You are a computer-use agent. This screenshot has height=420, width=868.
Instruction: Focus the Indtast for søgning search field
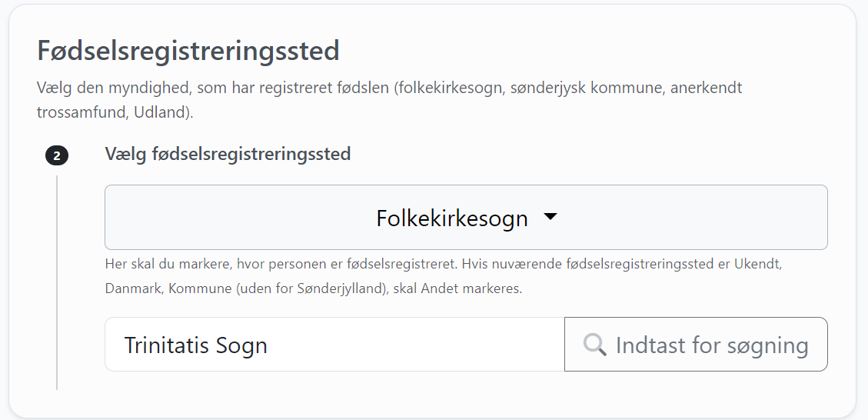pyautogui.click(x=696, y=344)
